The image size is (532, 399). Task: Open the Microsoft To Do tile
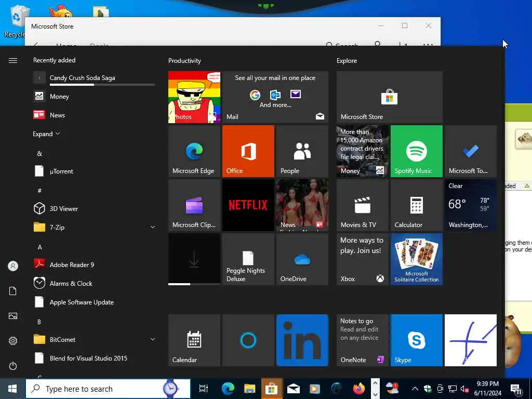pos(471,151)
